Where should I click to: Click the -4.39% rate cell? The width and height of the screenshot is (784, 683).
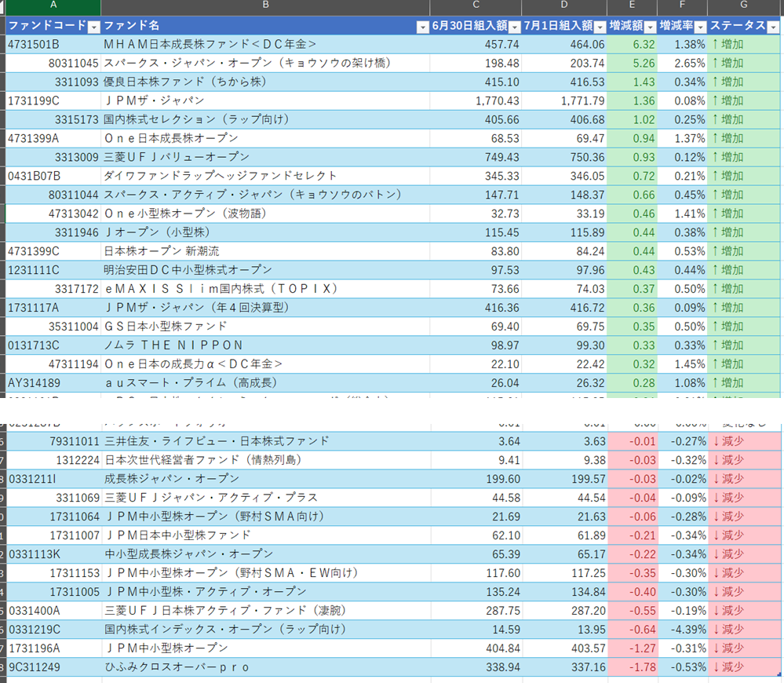point(683,630)
